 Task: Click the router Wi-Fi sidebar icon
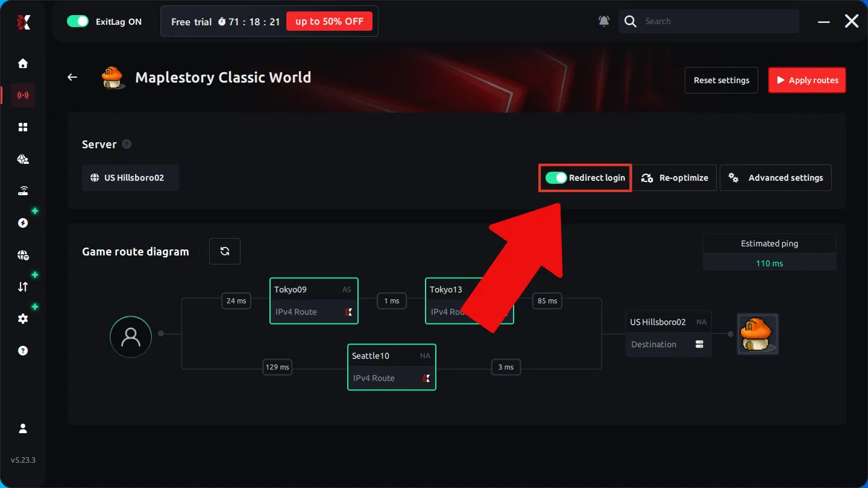[x=23, y=191]
